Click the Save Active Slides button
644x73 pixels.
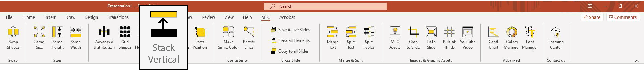pos(290,30)
